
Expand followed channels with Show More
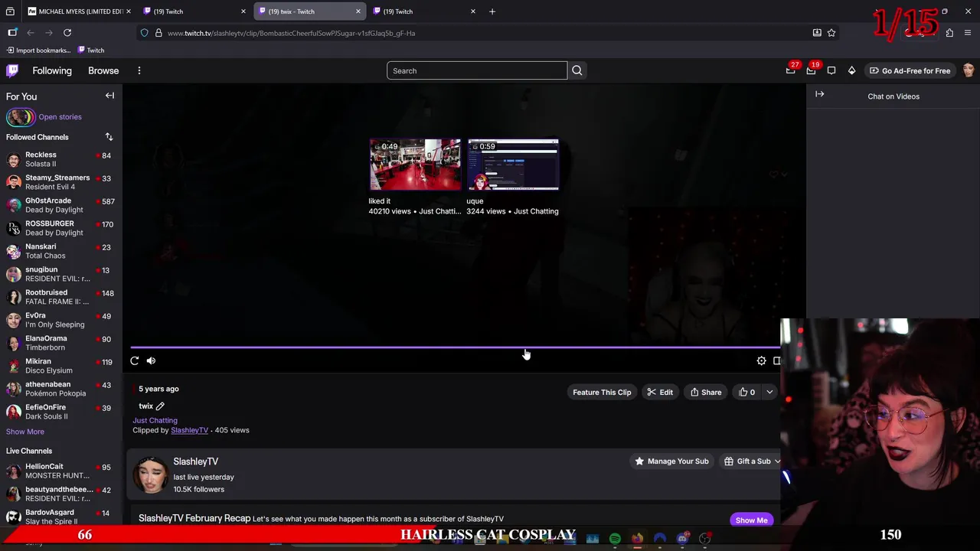[x=25, y=432]
